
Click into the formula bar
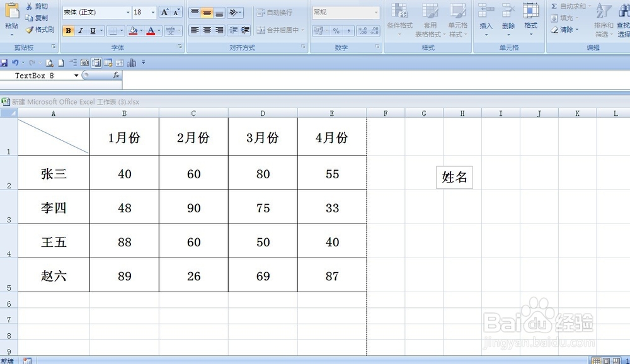click(376, 79)
